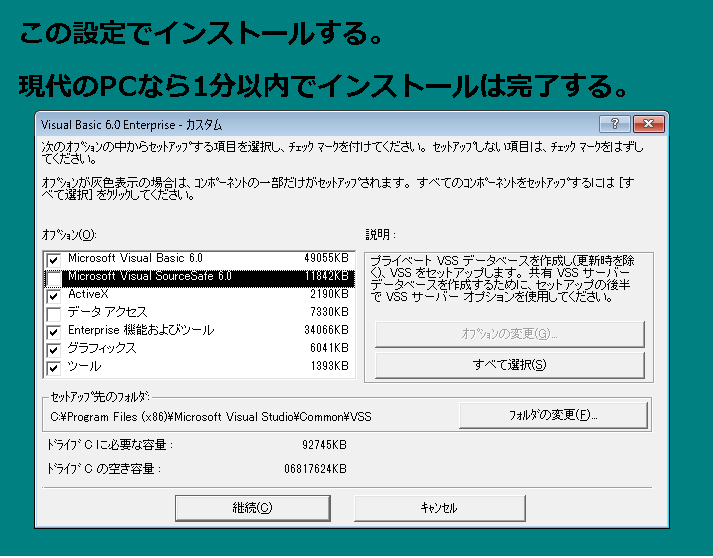Click the フォルダの変更(F)... button
The height and width of the screenshot is (558, 713).
[x=553, y=415]
